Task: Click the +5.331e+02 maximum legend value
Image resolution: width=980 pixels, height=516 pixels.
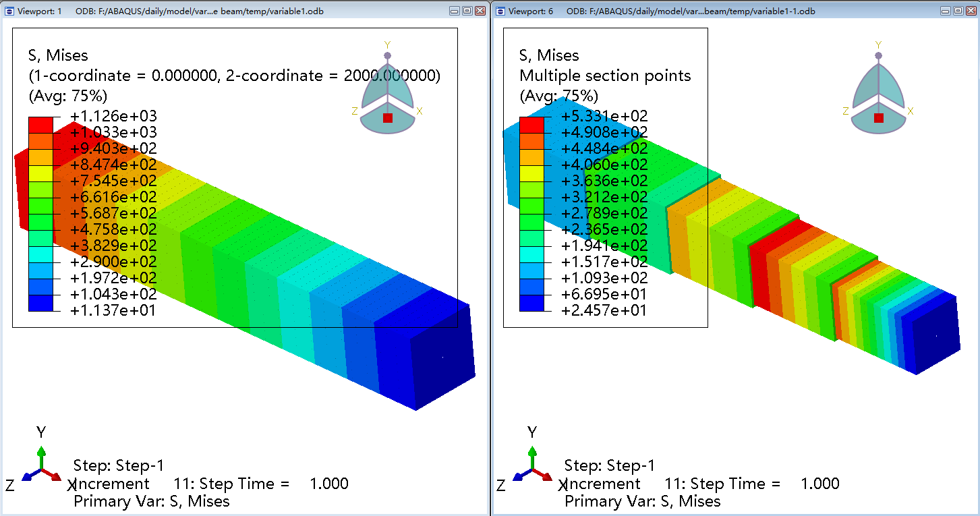Action: [x=604, y=117]
